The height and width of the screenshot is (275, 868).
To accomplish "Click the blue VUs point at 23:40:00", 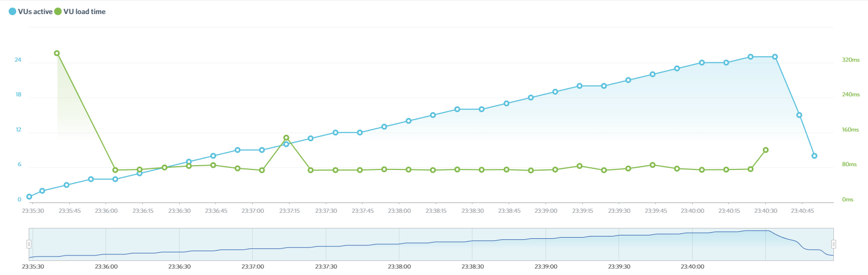I will pyautogui.click(x=702, y=63).
